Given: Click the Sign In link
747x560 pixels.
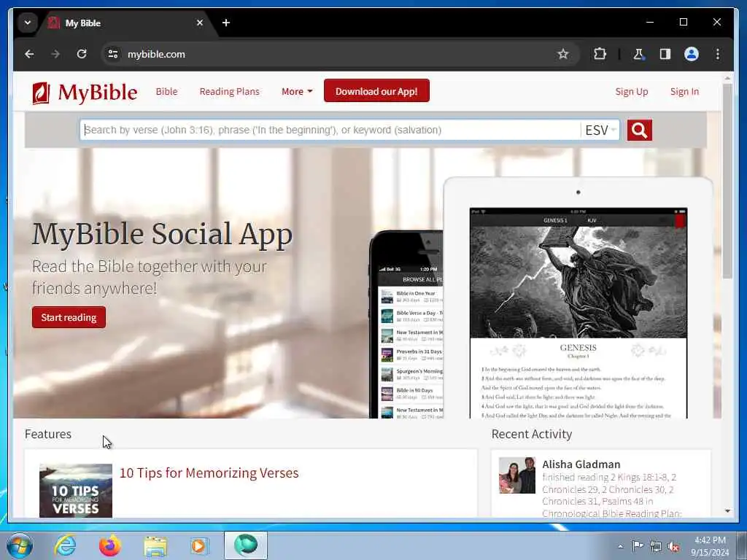Looking at the screenshot, I should [x=684, y=91].
